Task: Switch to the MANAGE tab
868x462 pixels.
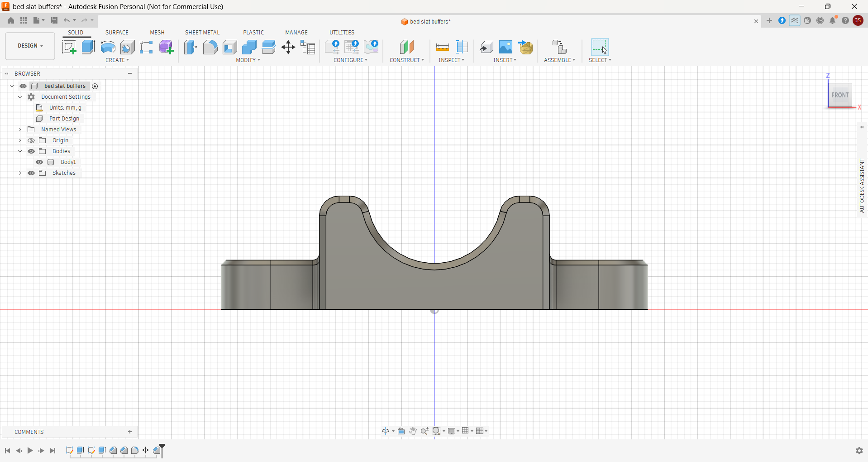Action: (296, 33)
